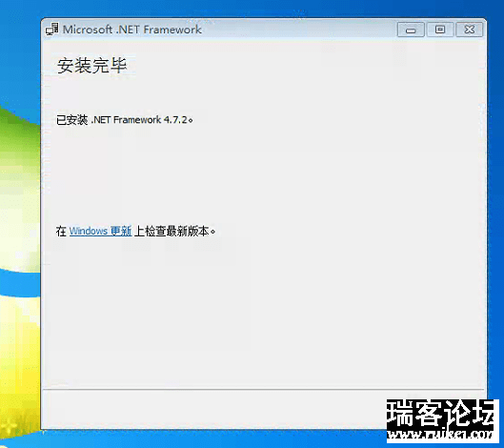Click the text 已安装 .NET Framework 4.7.2
This screenshot has height=448, width=504.
coord(125,120)
